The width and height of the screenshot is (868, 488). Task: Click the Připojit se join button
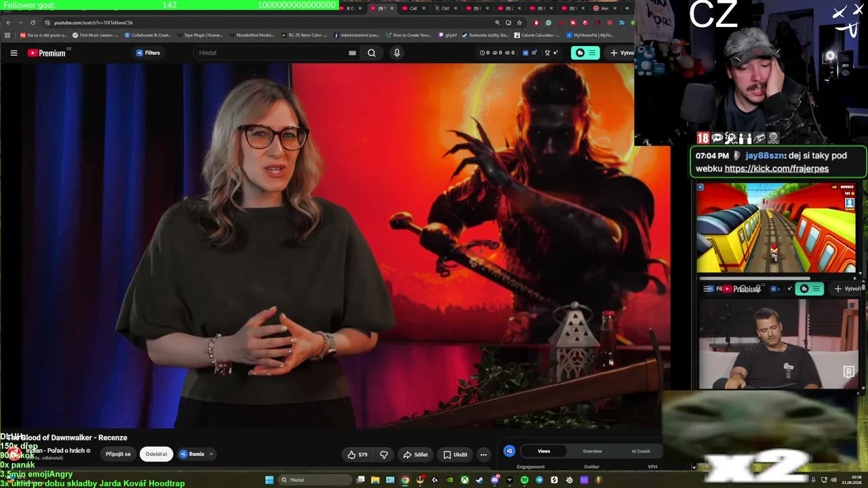(x=118, y=454)
